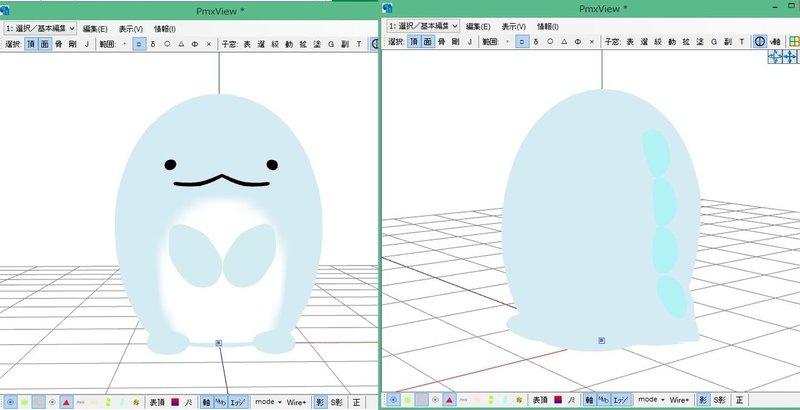This screenshot has width=800, height=410.
Task: Toggle red triangle icon in right bottom bar
Action: pos(448,400)
